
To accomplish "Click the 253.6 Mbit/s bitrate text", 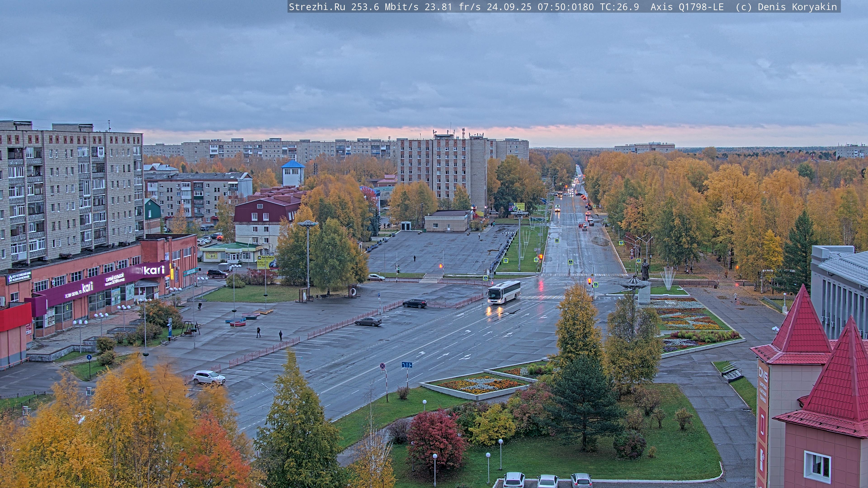I will tap(384, 7).
